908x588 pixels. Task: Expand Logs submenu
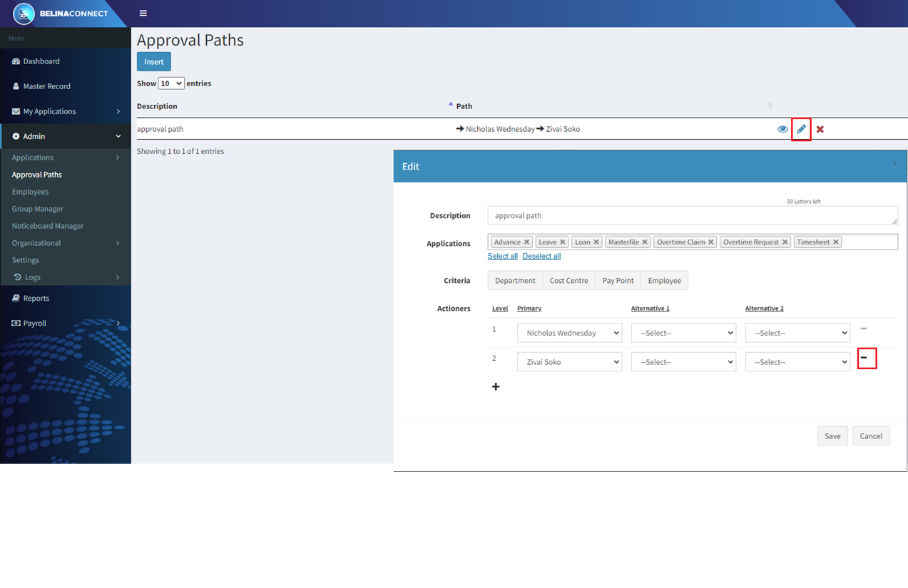[x=66, y=277]
